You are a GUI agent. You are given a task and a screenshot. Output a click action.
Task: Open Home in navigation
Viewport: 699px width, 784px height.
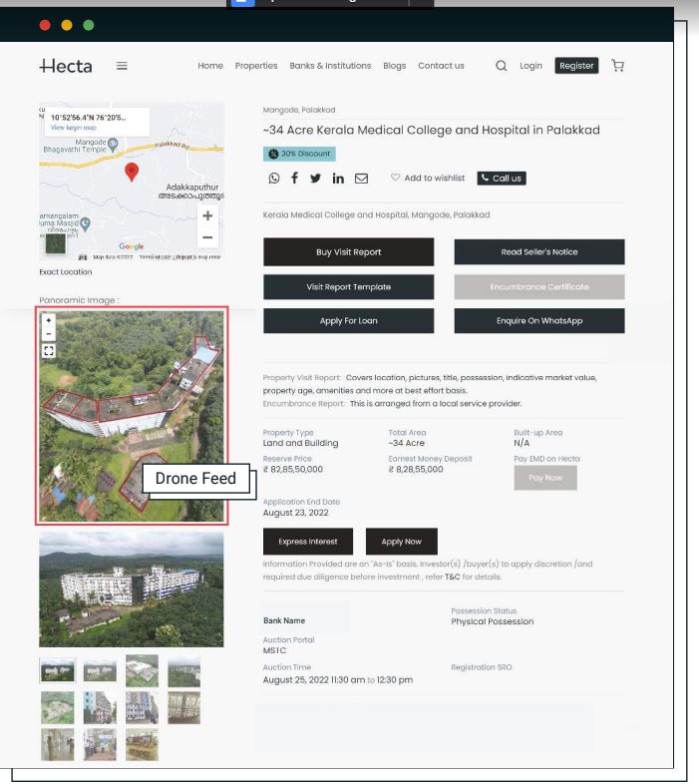210,66
